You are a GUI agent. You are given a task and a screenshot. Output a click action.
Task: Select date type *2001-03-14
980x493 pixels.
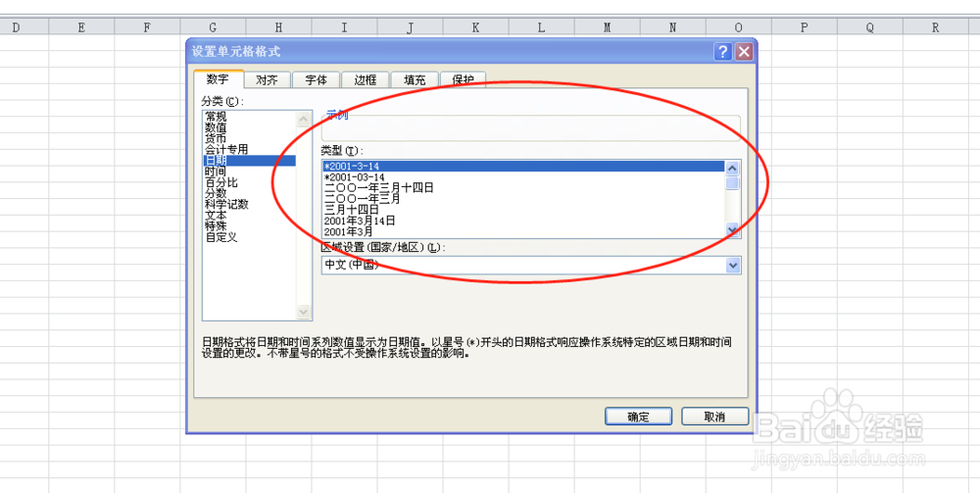[x=523, y=177]
